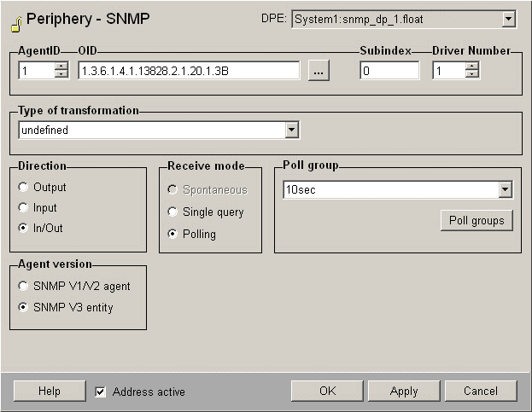Select the Input direction radio button
This screenshot has height=412, width=532.
(24, 208)
